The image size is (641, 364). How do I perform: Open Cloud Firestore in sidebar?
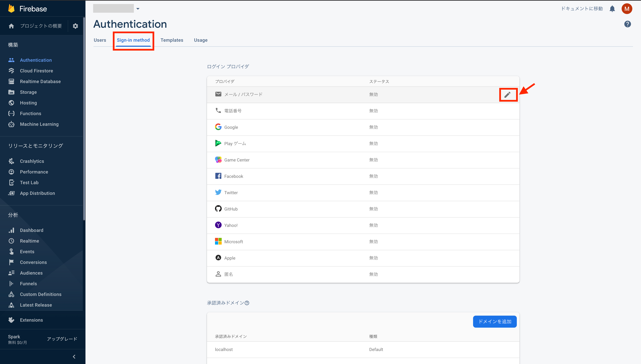37,71
